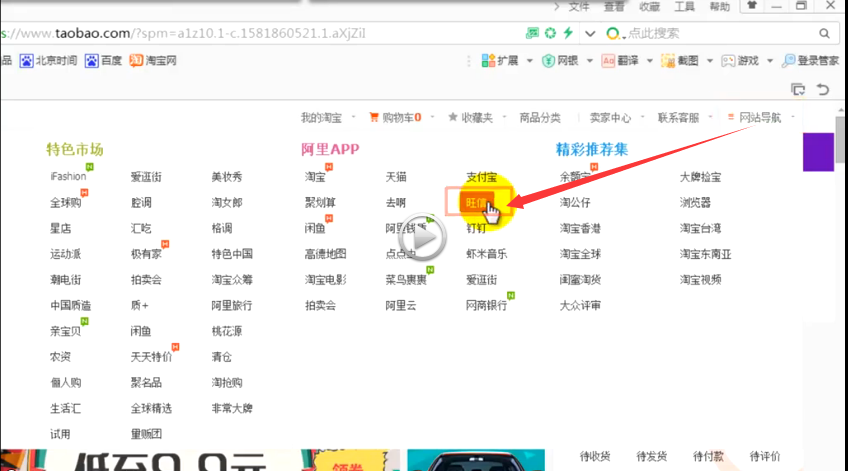Open the 天天特价 link
The image size is (848, 471).
(151, 357)
